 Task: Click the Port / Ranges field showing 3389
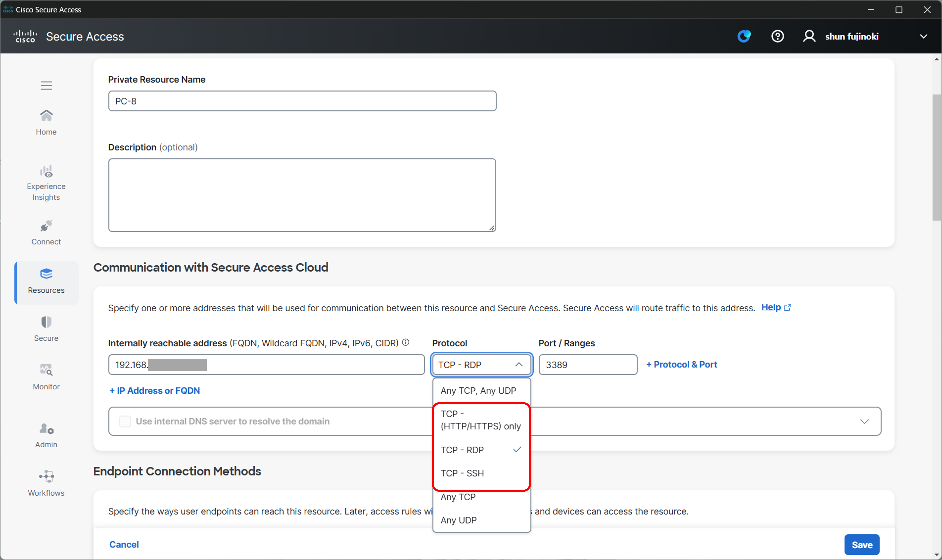pos(588,365)
